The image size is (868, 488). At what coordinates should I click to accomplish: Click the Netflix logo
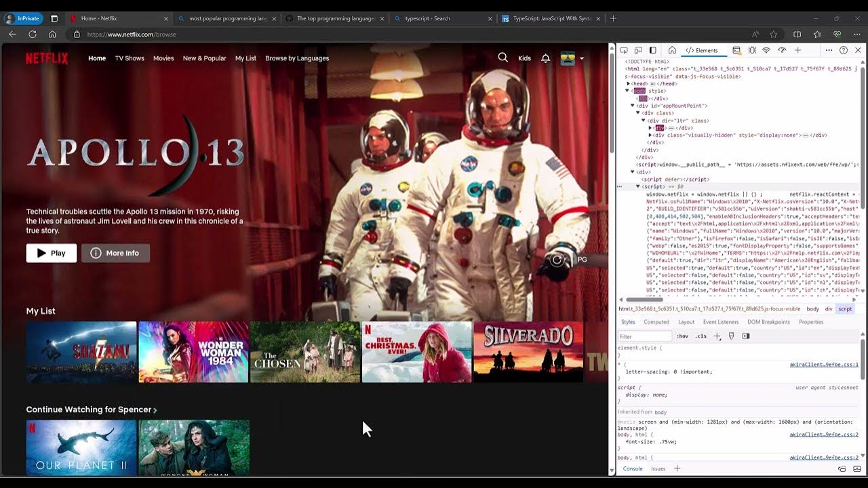coord(47,58)
